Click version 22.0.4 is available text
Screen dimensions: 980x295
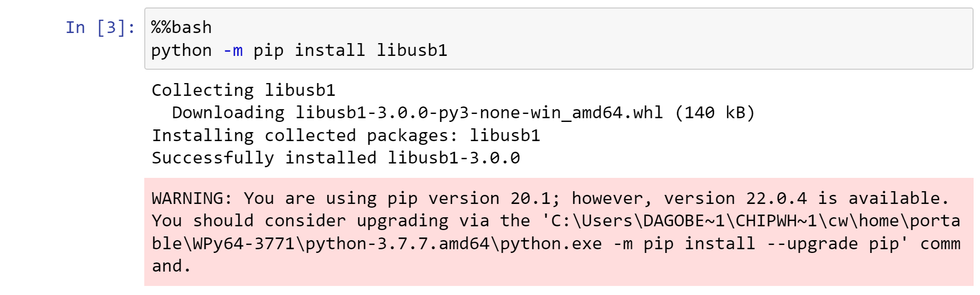tap(806, 198)
